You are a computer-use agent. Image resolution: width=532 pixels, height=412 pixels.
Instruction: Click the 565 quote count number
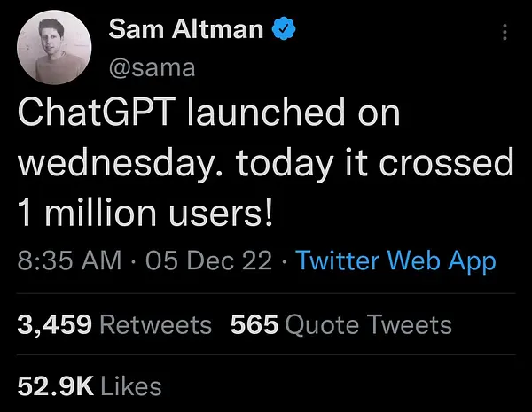click(x=254, y=324)
